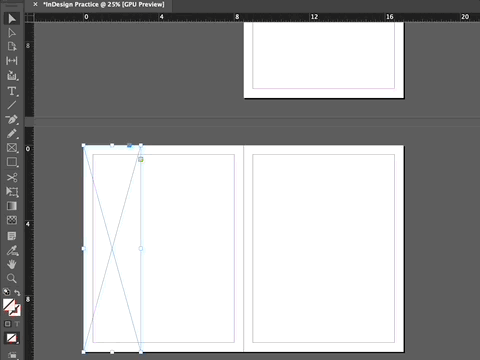Select the Free Transform tool
Viewport: 480px width, 360px height.
coord(12,192)
